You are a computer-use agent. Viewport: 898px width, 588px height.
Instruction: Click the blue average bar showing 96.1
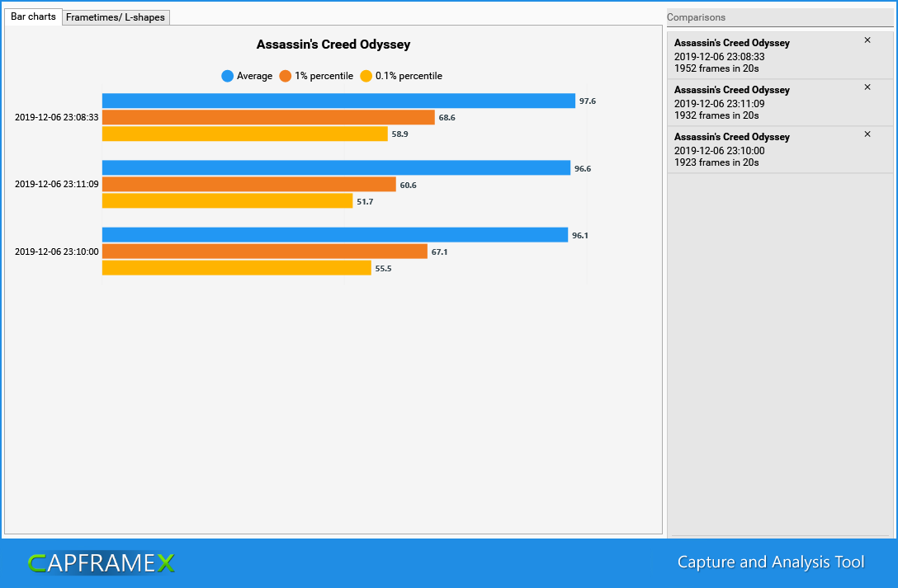(335, 234)
